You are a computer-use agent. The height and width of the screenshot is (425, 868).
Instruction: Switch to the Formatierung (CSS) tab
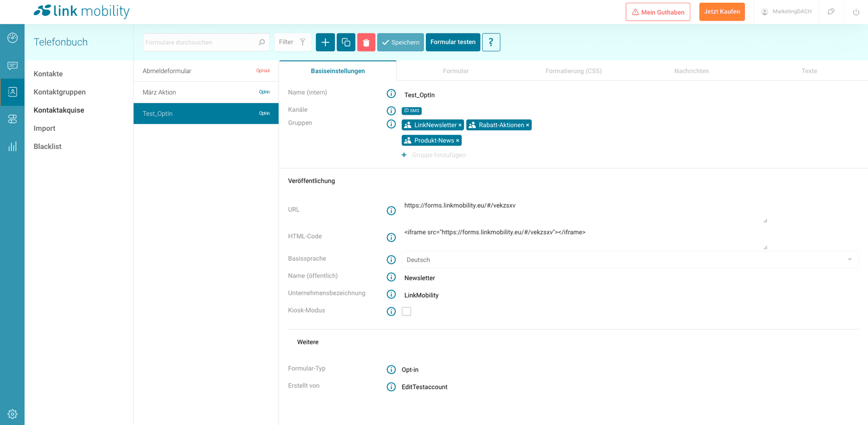point(573,71)
